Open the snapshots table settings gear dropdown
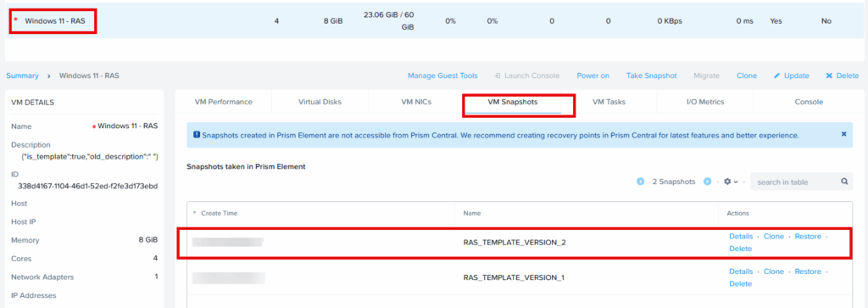Screen dimensions: 868x308 tap(731, 181)
